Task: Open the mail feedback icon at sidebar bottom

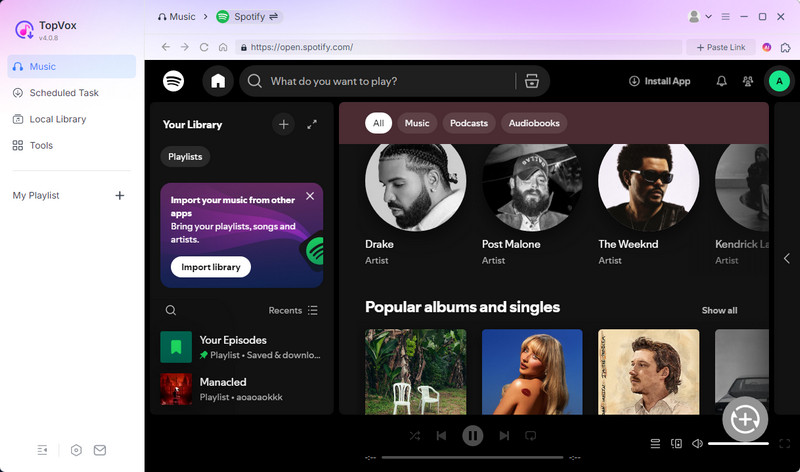Action: click(x=100, y=450)
